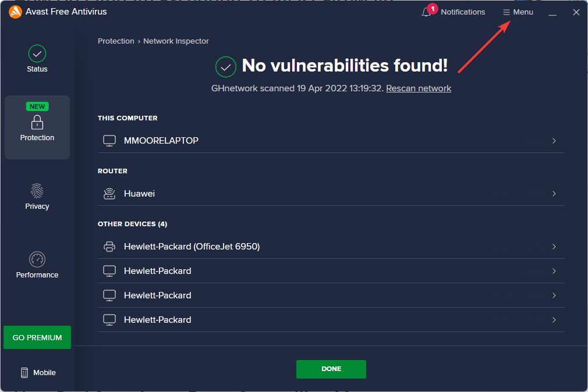The height and width of the screenshot is (392, 588).
Task: Click Network Inspector in the breadcrumb
Action: coord(176,41)
